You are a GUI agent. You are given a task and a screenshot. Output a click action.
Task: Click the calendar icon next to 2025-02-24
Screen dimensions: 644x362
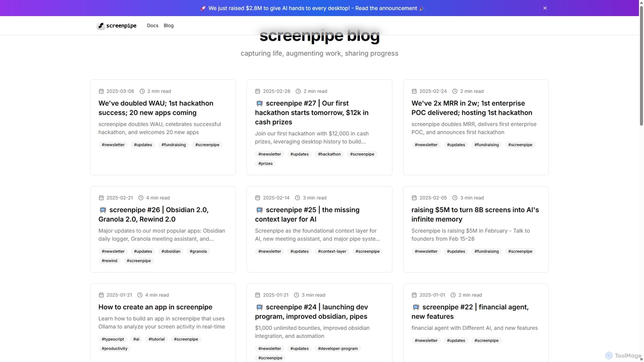click(x=414, y=92)
